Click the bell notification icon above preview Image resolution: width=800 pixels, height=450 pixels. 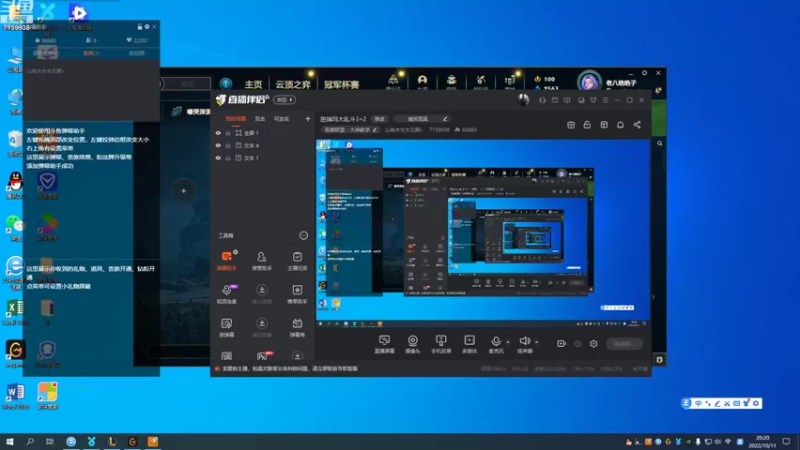click(x=620, y=124)
